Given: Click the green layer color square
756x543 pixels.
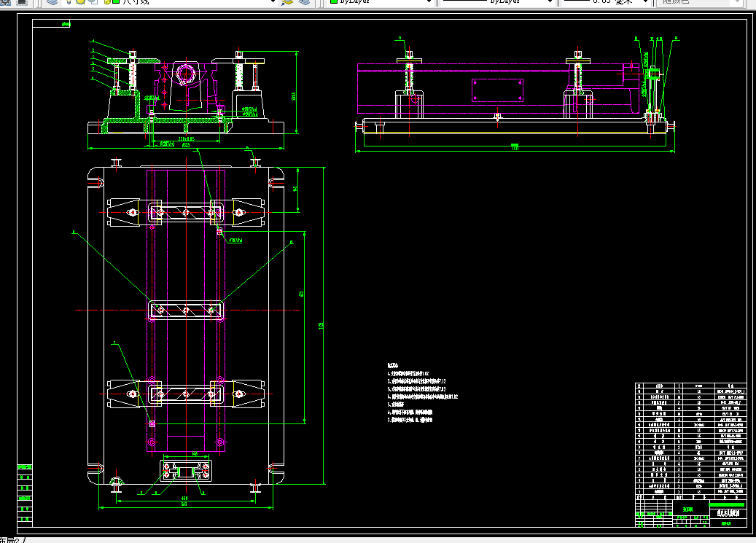Looking at the screenshot, I should [116, 2].
